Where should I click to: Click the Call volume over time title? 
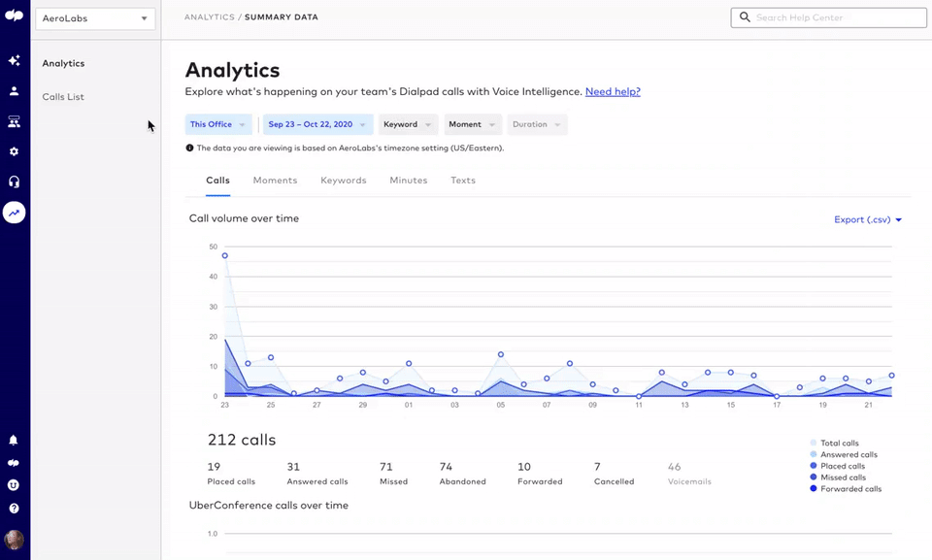[x=244, y=218]
